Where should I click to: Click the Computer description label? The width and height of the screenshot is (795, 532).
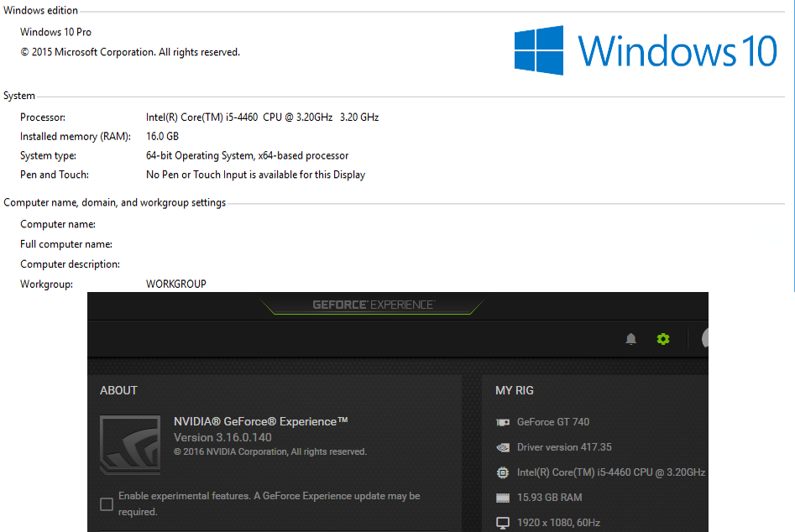click(x=70, y=264)
